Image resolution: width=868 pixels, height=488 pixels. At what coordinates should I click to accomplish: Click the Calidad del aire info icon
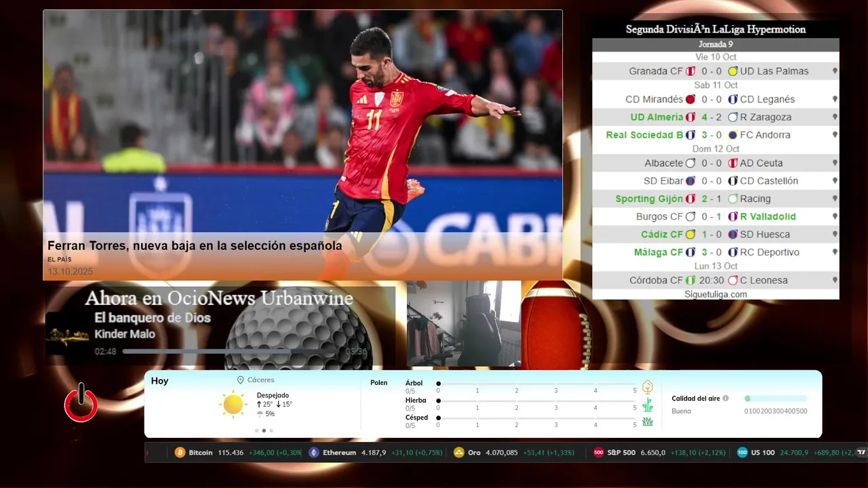(726, 399)
